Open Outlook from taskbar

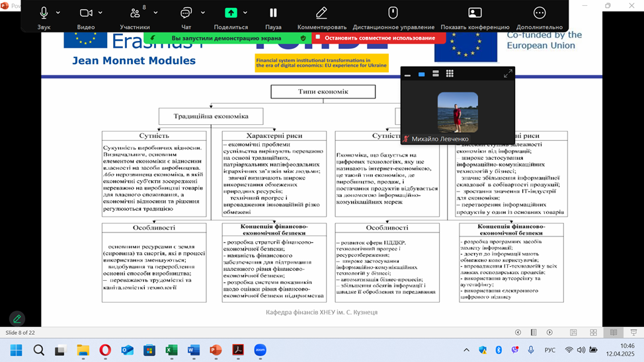[x=128, y=350]
